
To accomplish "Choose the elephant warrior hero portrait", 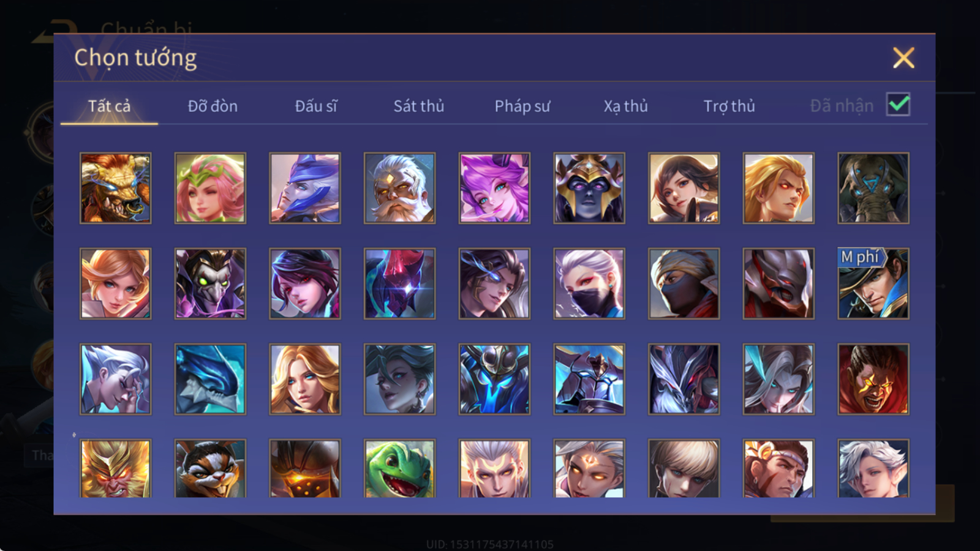I will click(x=873, y=188).
